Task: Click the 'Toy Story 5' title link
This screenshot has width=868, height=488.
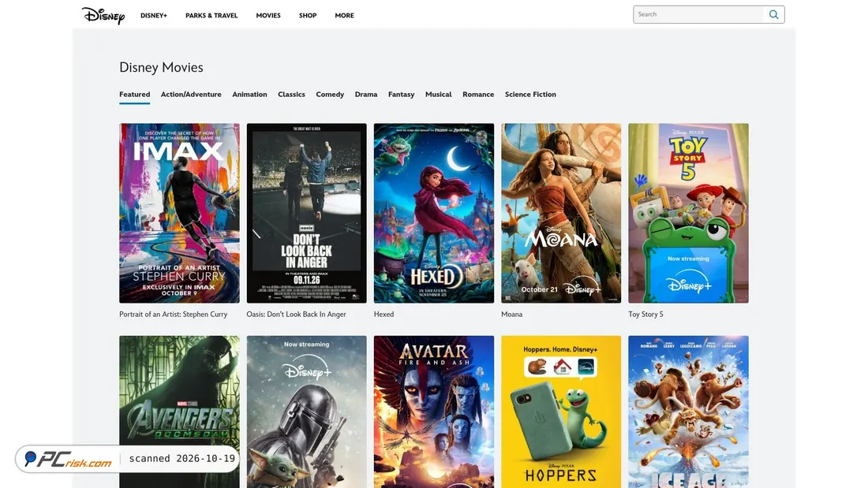Action: [645, 315]
